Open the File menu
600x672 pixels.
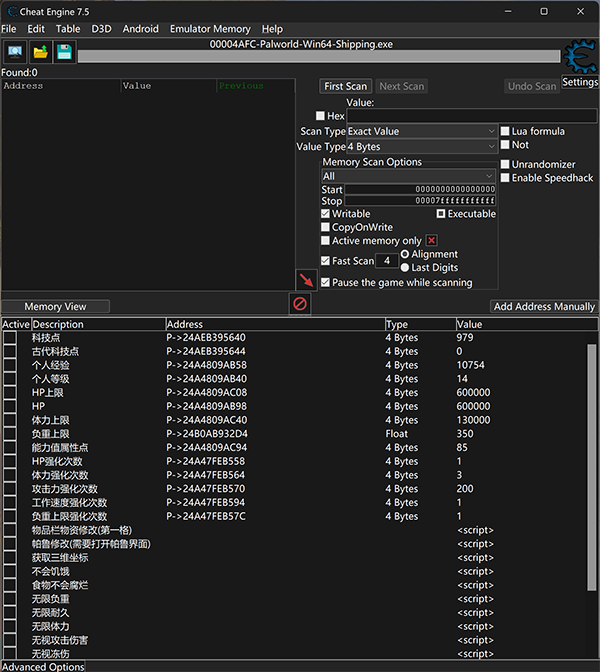[x=9, y=29]
